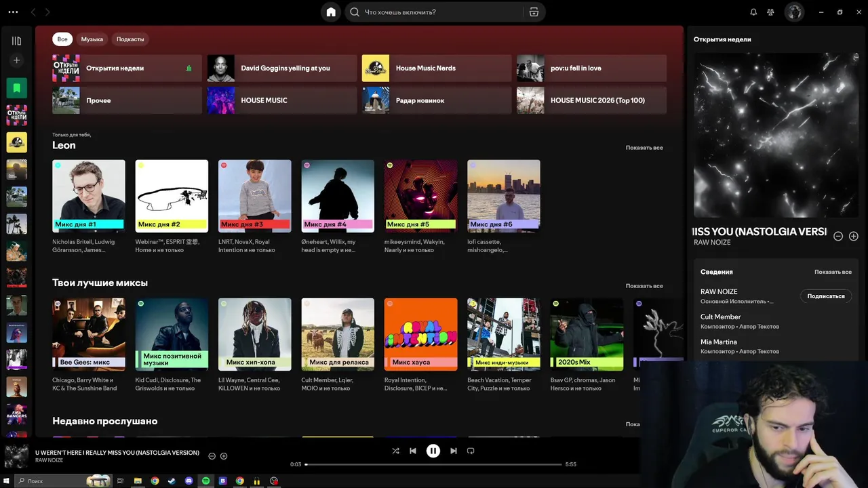This screenshot has width=868, height=488.
Task: Open the Bee Gees: микс card
Action: [x=89, y=345]
